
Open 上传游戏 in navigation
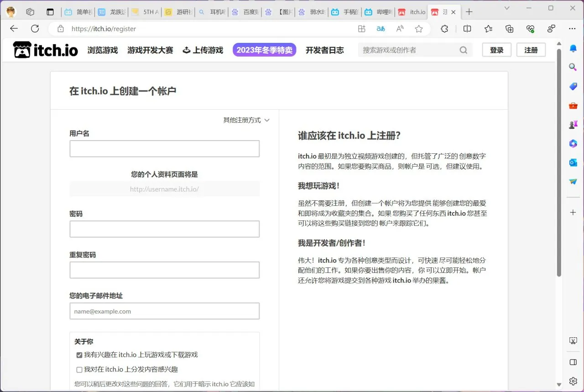click(203, 50)
